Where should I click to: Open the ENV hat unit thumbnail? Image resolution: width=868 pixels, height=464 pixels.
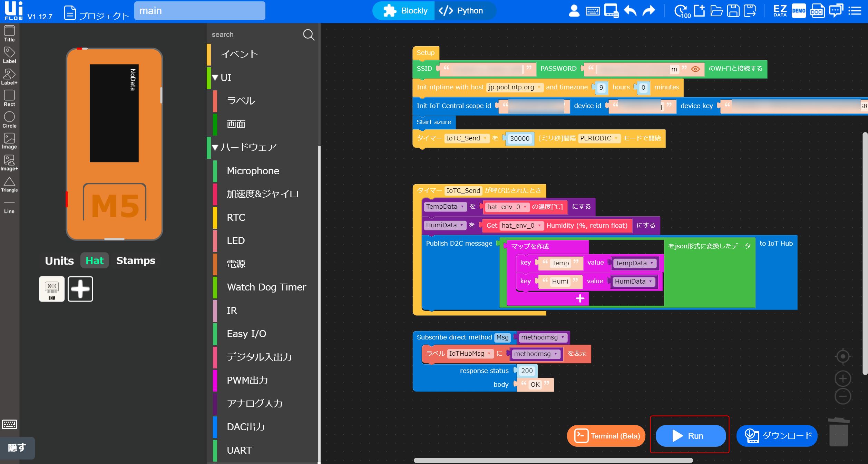(52, 289)
